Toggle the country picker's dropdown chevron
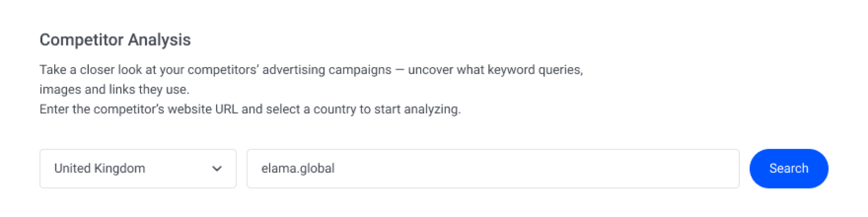Viewport: 868px width, 217px height. click(217, 168)
